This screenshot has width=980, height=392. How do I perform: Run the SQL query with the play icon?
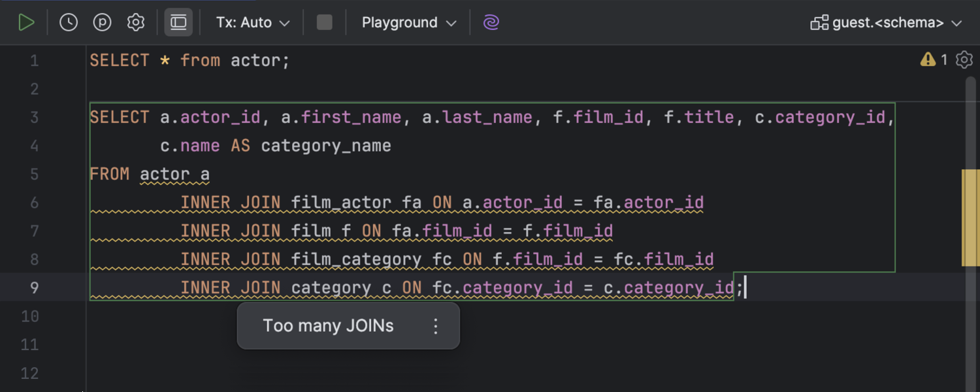[27, 22]
